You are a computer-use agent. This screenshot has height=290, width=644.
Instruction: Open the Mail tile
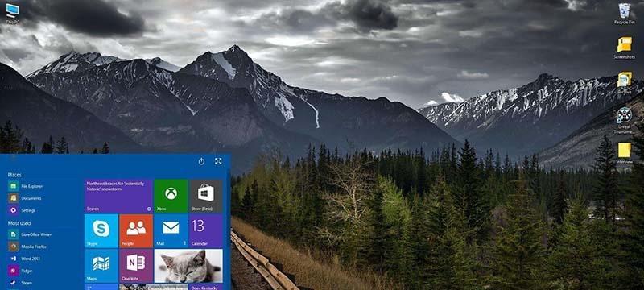point(171,231)
